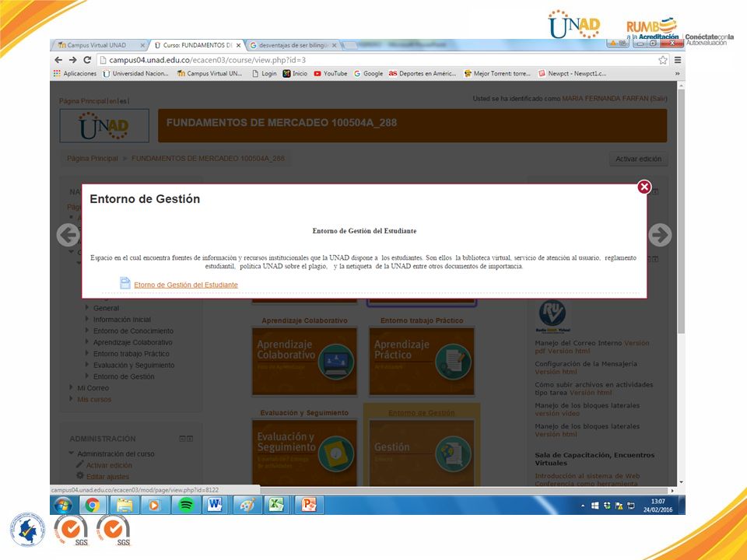Collapse Administración del curso section

pos(72,453)
